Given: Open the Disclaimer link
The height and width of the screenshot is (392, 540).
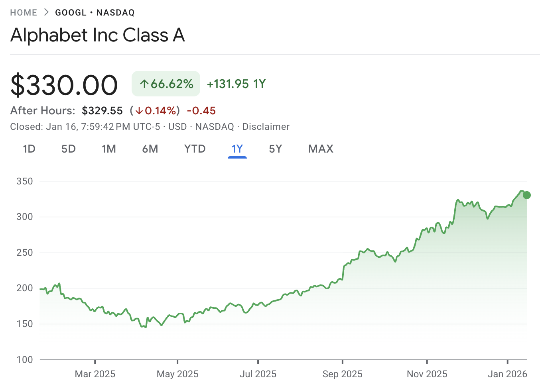Looking at the screenshot, I should coord(266,127).
